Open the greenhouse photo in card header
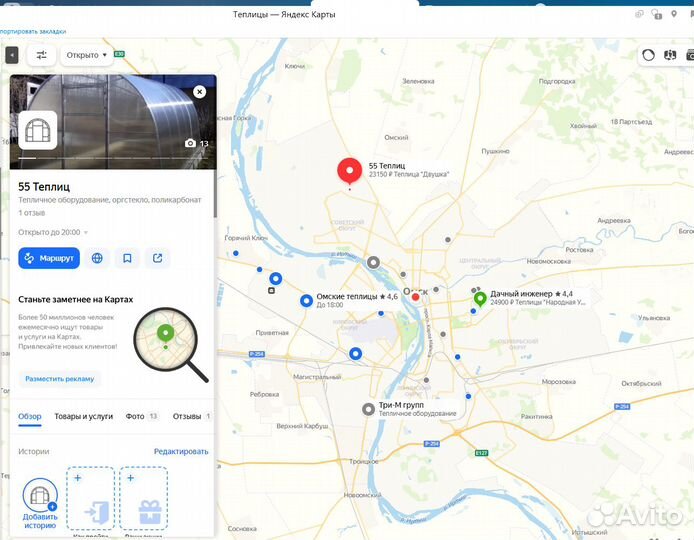Screen dimensions: 694x540 coord(130,120)
